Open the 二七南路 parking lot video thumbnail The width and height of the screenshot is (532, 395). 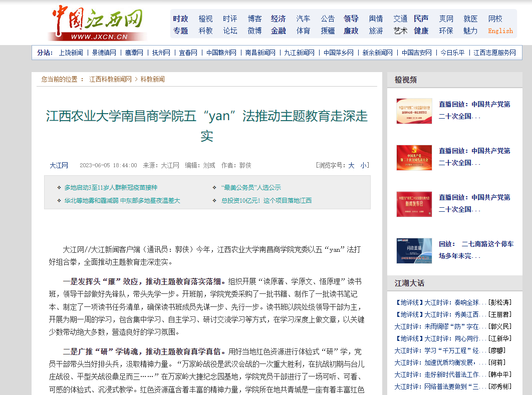point(414,250)
